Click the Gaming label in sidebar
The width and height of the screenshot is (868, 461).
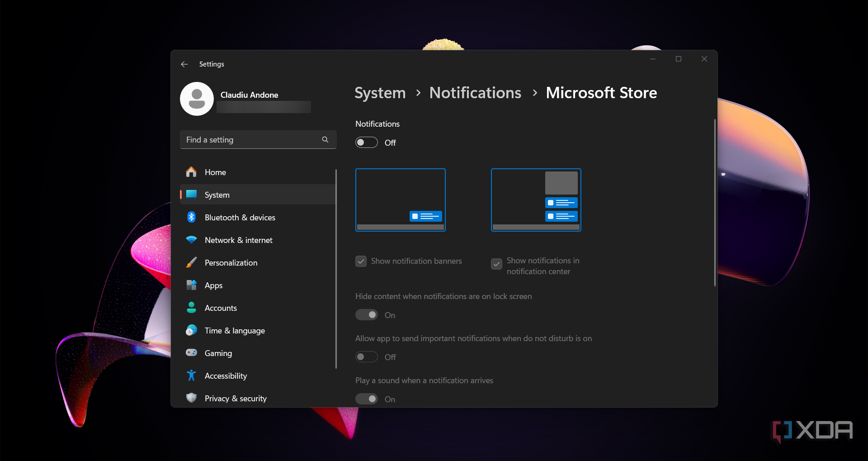click(x=218, y=353)
